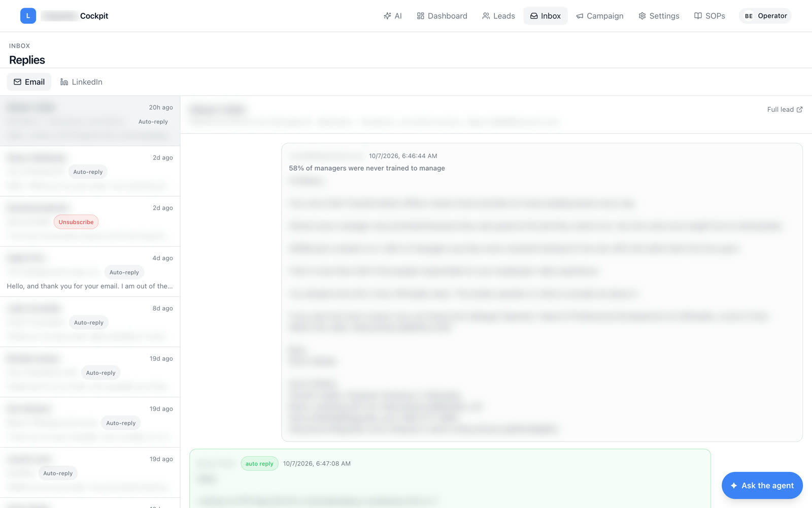Viewport: 812px width, 508px height.
Task: Click the green auto reply badge
Action: pyautogui.click(x=259, y=463)
